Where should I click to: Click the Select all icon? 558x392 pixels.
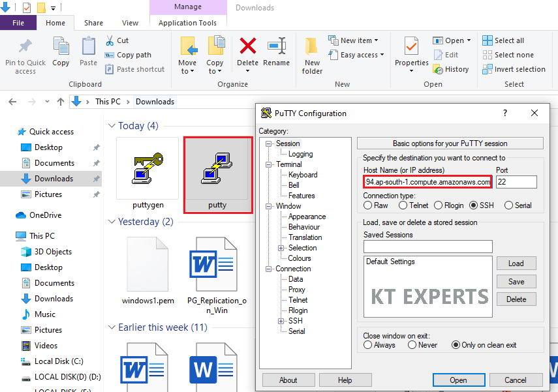click(487, 40)
